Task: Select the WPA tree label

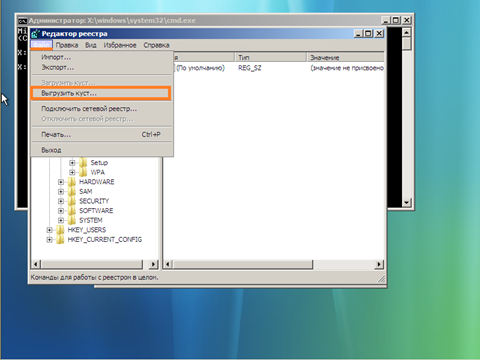Action: (98, 172)
